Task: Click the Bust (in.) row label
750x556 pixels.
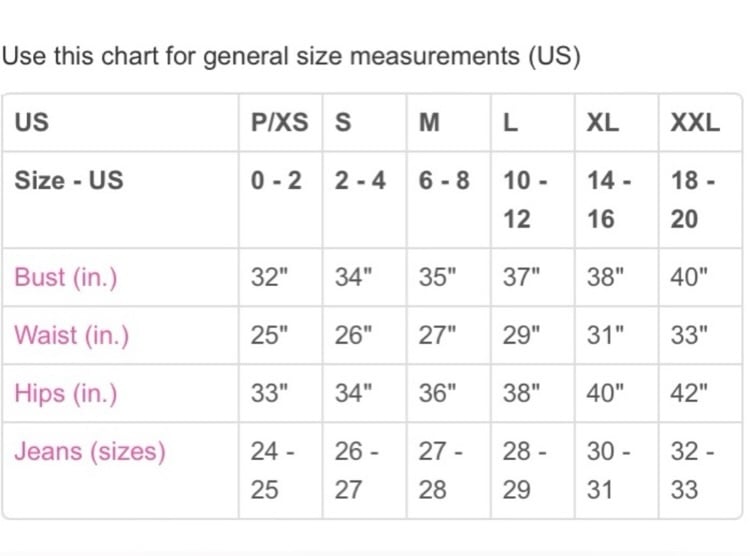Action: pos(66,277)
